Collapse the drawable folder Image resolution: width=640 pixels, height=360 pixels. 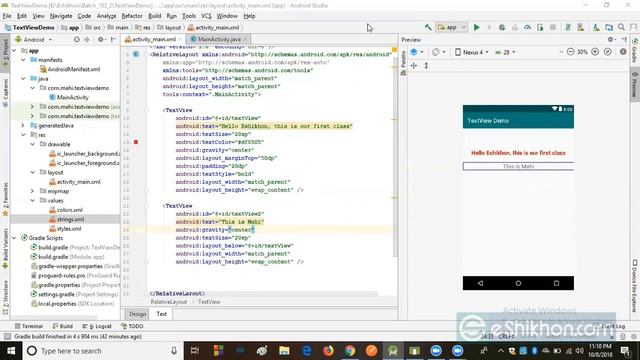click(33, 144)
